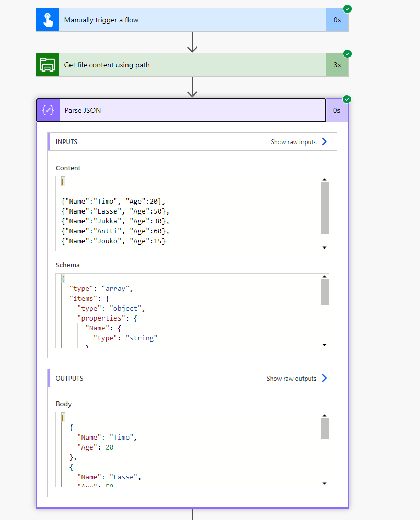Screen dimensions: 420x520
Task: Click the manual trigger hand icon
Action: tap(48, 20)
